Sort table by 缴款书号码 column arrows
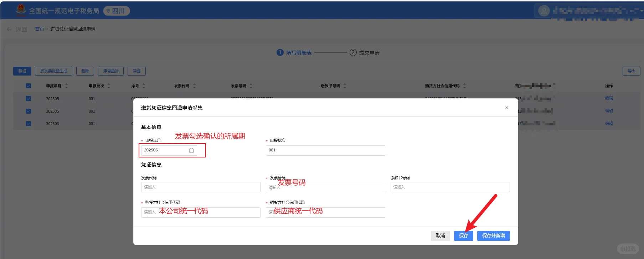 point(345,86)
